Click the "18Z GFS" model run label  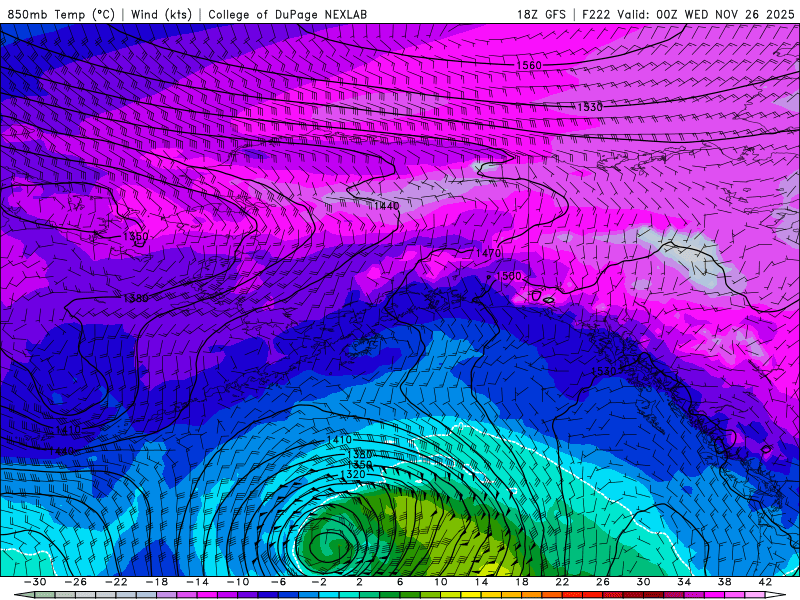541,14
